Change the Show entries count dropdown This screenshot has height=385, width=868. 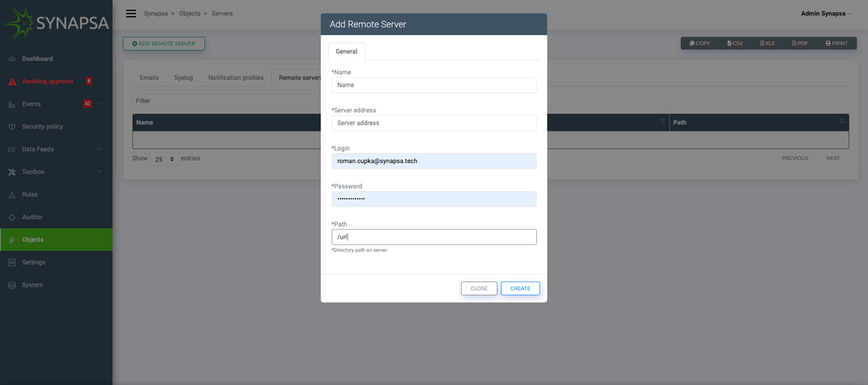pyautogui.click(x=165, y=159)
